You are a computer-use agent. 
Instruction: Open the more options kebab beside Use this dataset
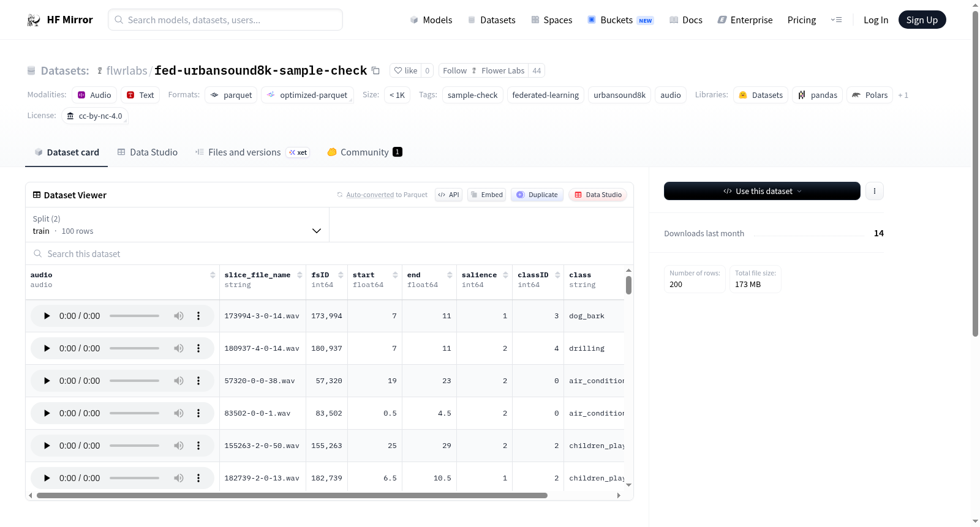pyautogui.click(x=875, y=191)
